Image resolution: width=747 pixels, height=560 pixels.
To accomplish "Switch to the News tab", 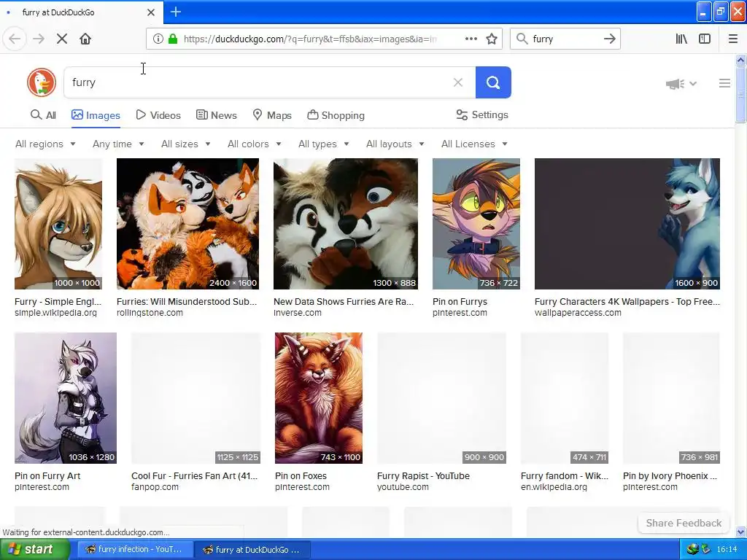I will (x=216, y=115).
